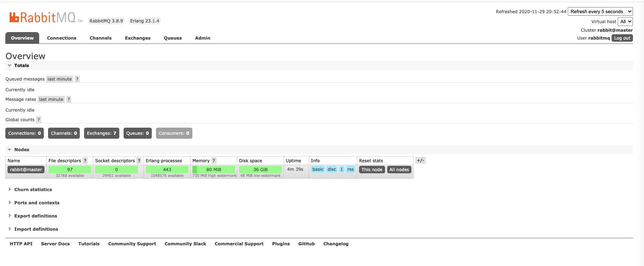Open the Connections tab
This screenshot has height=266, width=644.
coord(62,38)
